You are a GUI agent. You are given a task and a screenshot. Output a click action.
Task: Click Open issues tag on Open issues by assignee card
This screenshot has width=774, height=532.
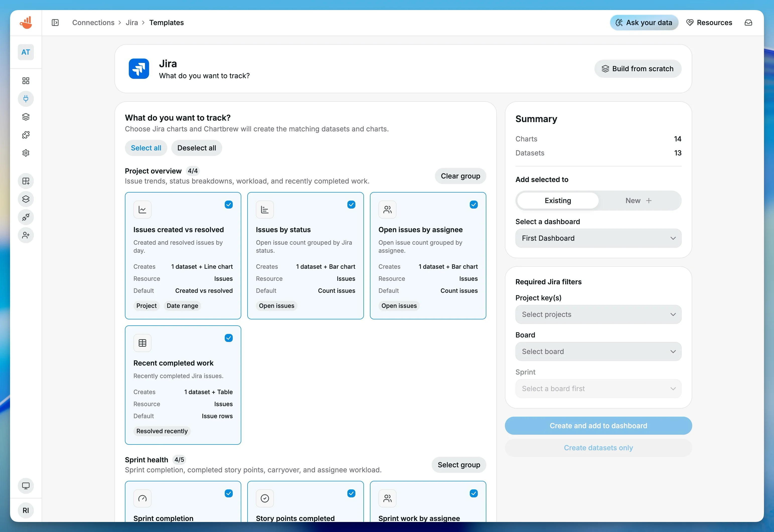pyautogui.click(x=399, y=306)
